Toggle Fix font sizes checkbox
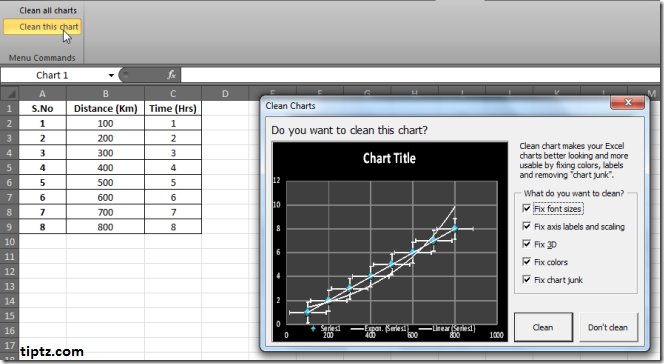 click(527, 208)
